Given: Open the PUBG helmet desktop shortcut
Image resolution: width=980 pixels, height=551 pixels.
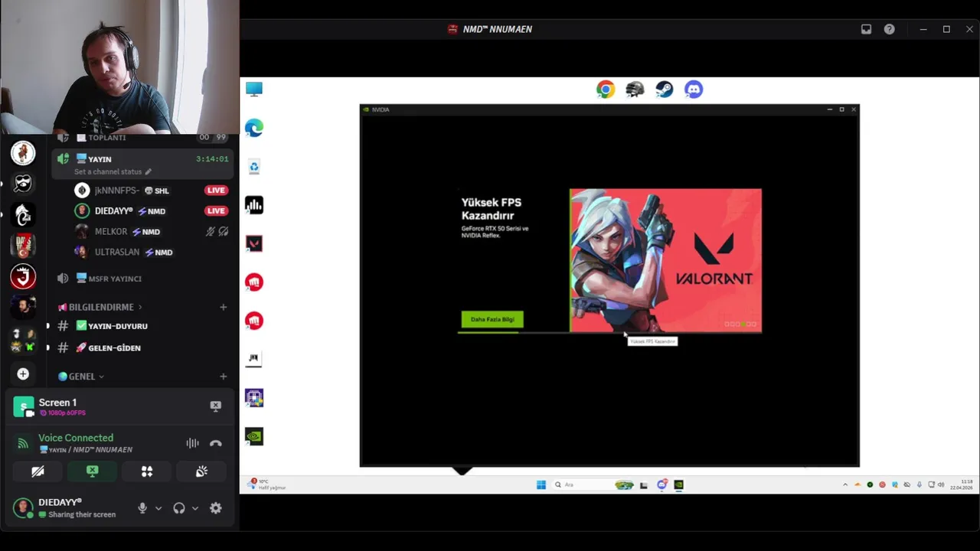Looking at the screenshot, I should click(635, 90).
